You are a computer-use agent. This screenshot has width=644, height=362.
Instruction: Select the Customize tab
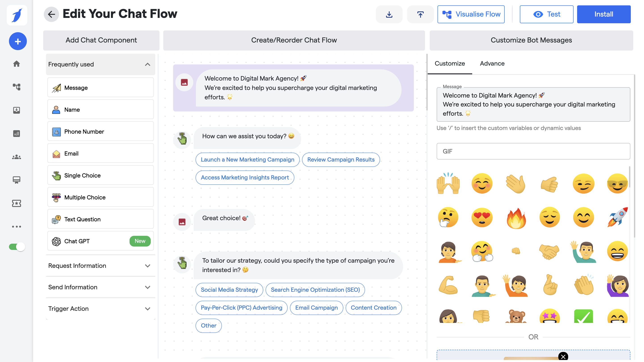pyautogui.click(x=449, y=64)
